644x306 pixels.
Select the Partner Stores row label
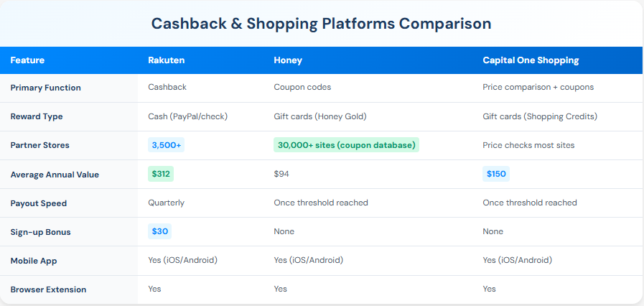coord(39,145)
